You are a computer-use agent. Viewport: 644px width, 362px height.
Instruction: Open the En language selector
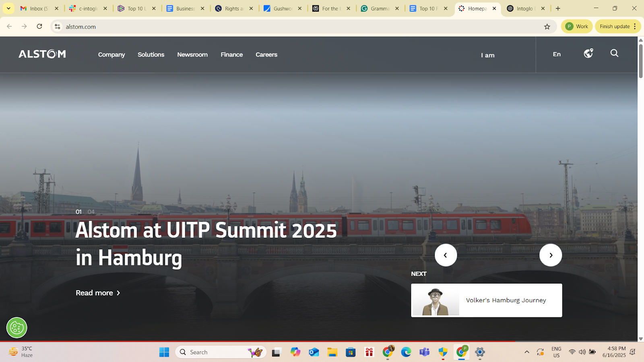557,54
